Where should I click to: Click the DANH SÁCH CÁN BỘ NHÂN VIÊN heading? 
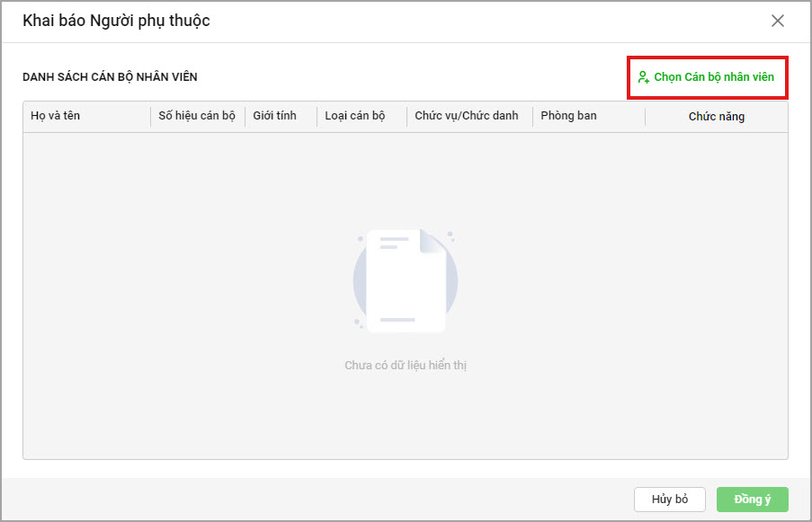coord(110,77)
